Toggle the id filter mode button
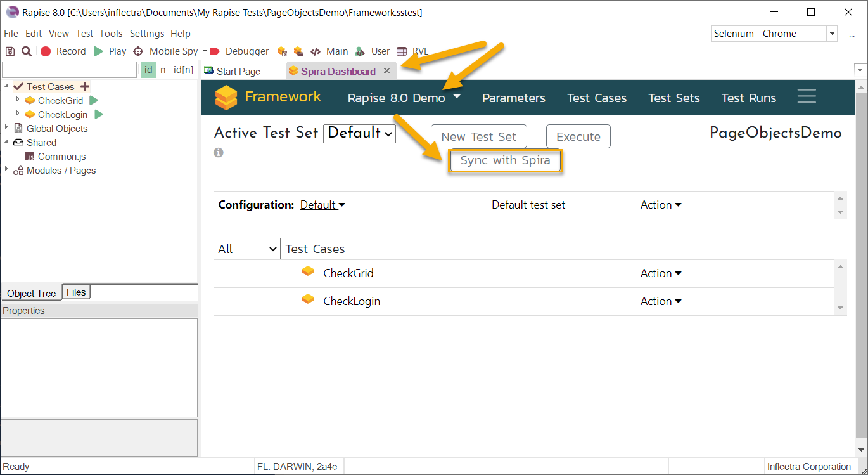Screen dimensions: 868x475 pyautogui.click(x=148, y=70)
